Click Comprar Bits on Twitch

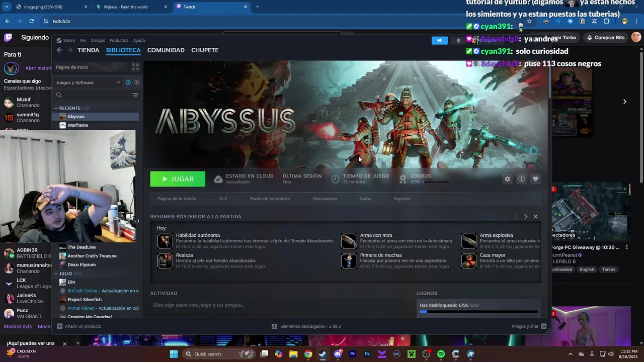(605, 38)
